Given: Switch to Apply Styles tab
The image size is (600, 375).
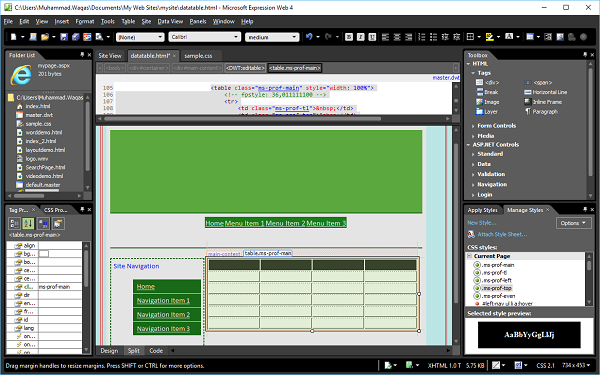Looking at the screenshot, I should [x=482, y=210].
